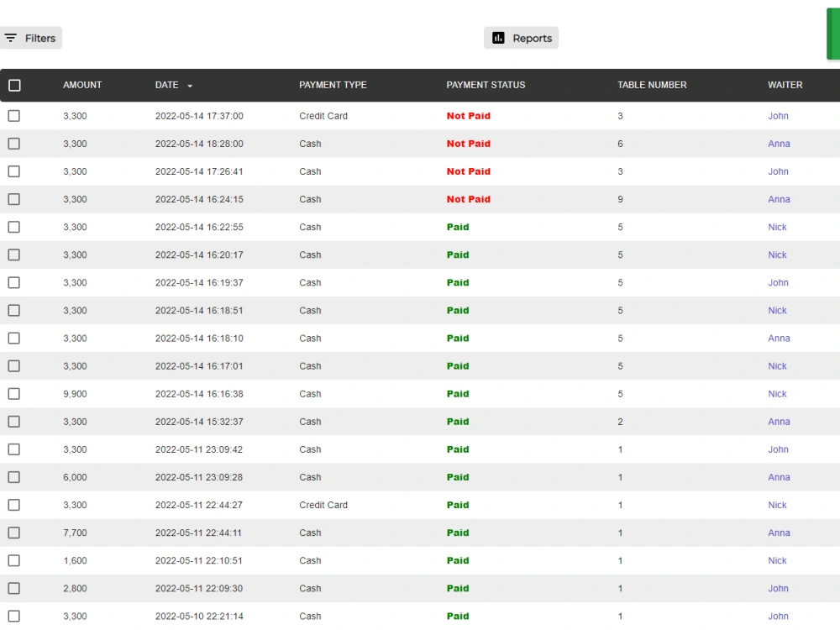Open waiter John on 16:19:37 row
Viewport: 840px width, 630px height.
pyautogui.click(x=778, y=283)
